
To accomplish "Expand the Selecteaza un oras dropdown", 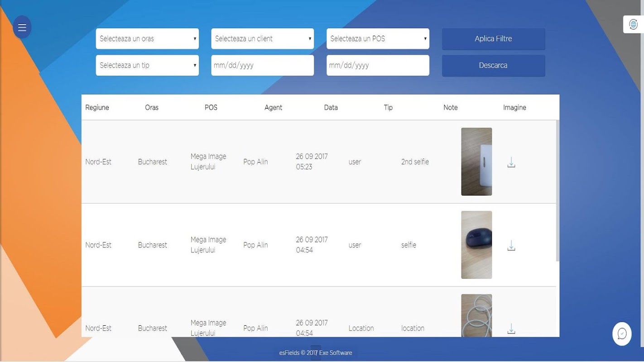I will (x=147, y=39).
